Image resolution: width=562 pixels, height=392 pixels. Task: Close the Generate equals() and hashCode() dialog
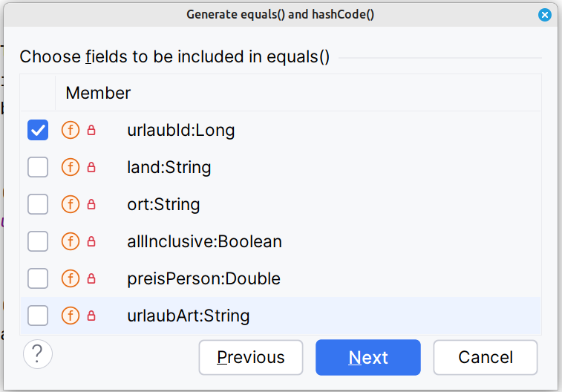(545, 14)
